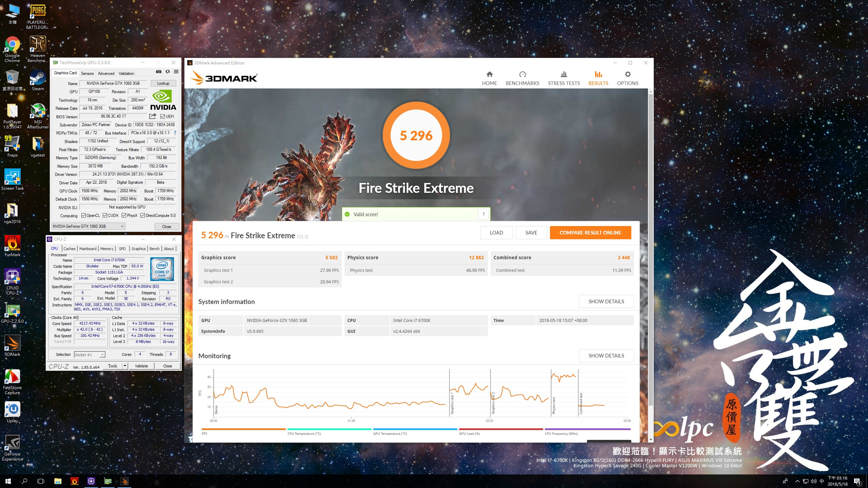Switch to the Sensors tab in GPU-Z

[87, 74]
